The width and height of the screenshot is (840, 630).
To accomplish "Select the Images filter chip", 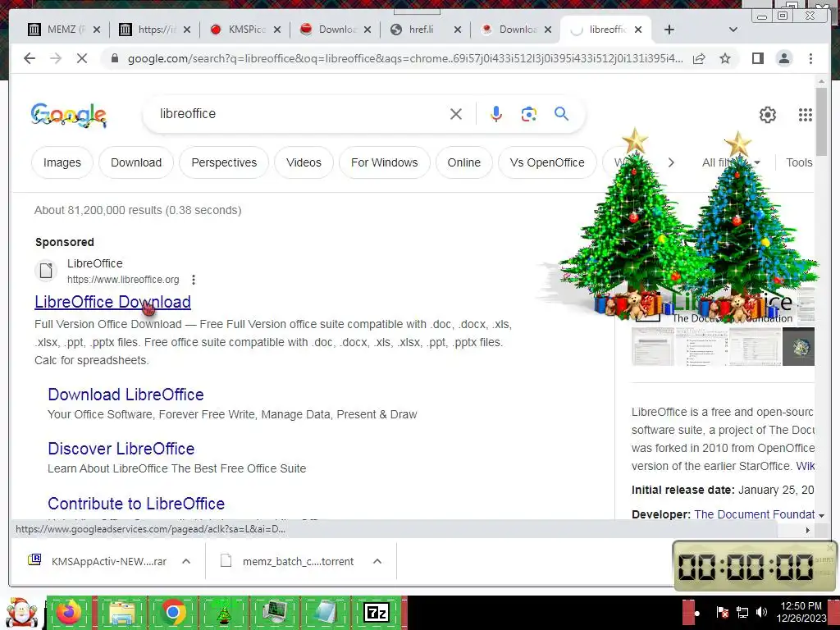I will pos(62,162).
